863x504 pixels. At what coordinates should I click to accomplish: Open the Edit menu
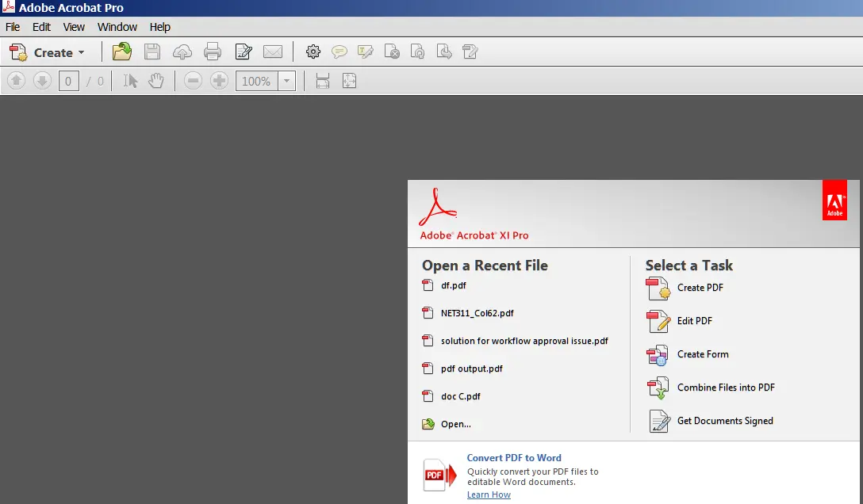pyautogui.click(x=41, y=27)
